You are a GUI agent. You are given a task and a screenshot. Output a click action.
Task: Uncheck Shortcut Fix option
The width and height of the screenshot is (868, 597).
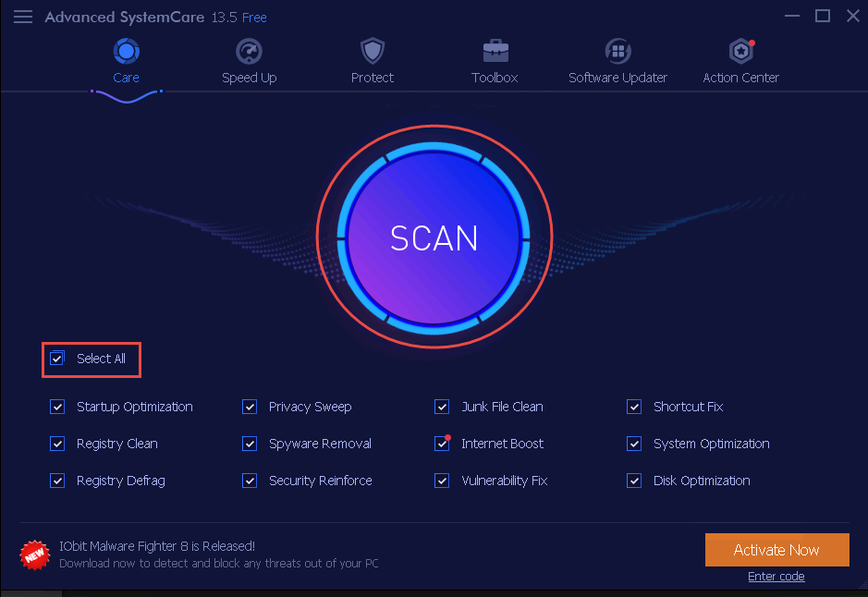point(634,407)
